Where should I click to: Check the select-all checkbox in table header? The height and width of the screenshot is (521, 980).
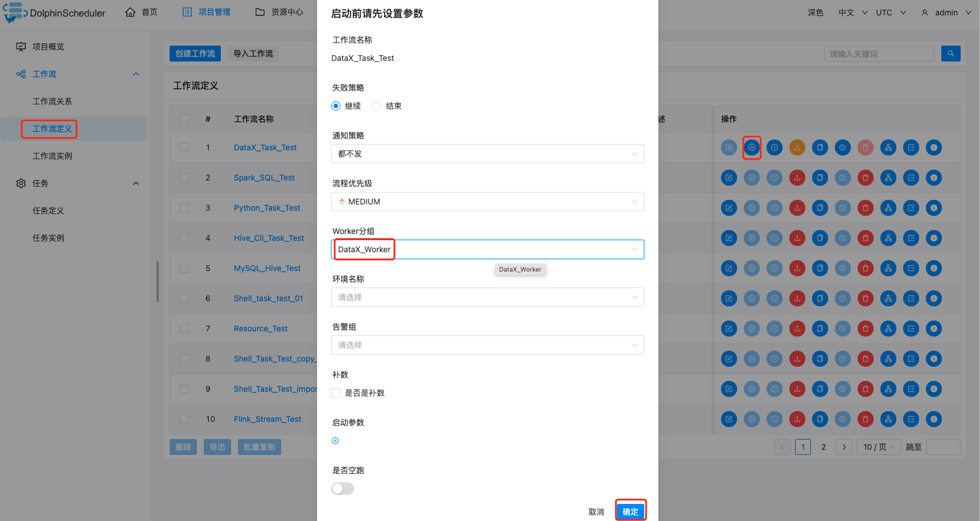184,119
